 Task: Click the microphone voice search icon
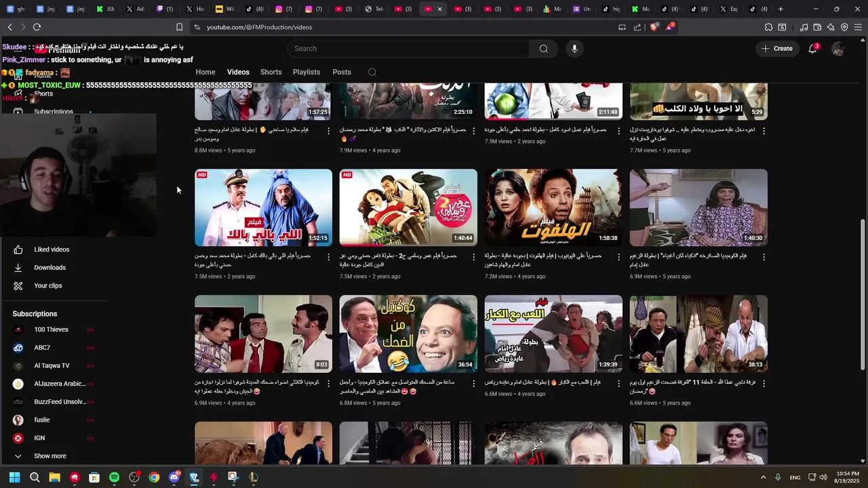click(574, 49)
